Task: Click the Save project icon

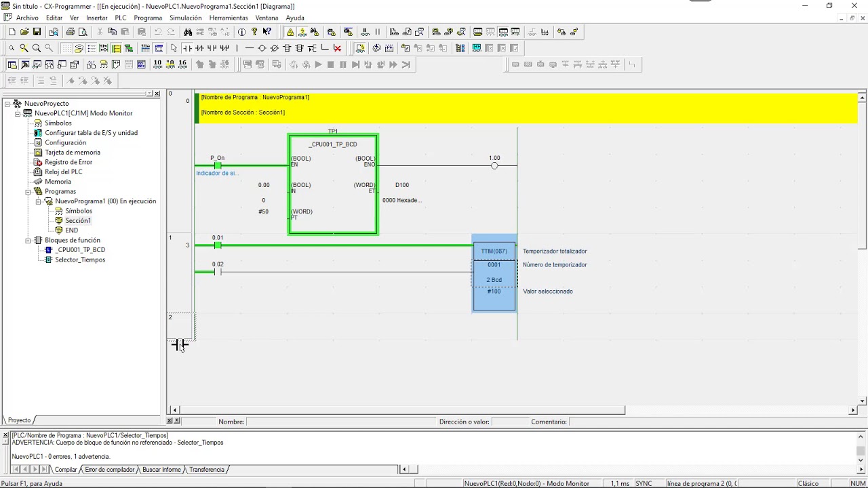Action: pyautogui.click(x=37, y=32)
